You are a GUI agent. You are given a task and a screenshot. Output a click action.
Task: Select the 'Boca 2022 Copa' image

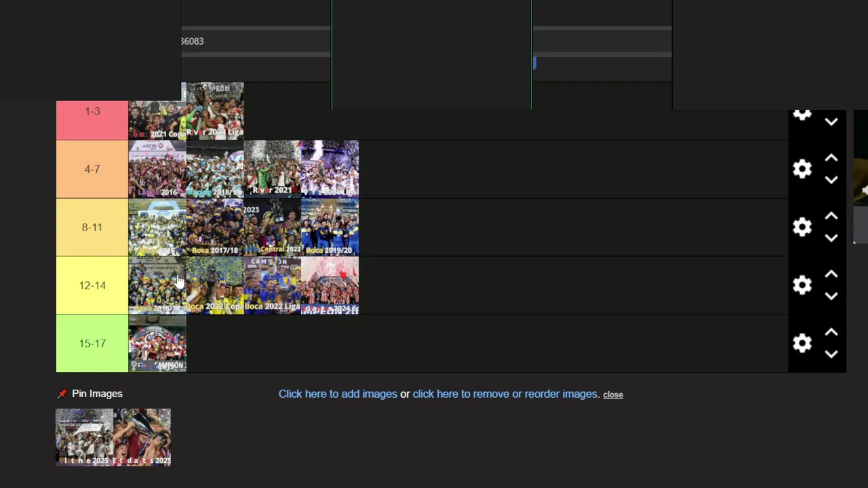click(215, 285)
